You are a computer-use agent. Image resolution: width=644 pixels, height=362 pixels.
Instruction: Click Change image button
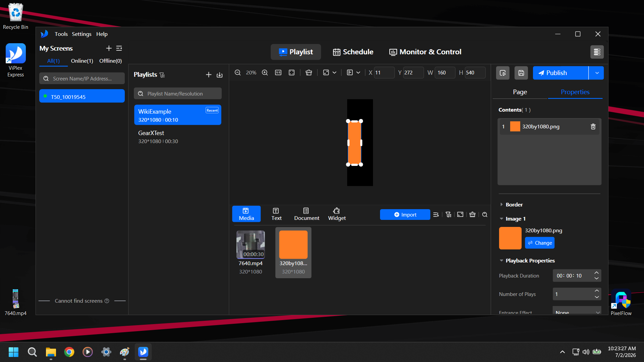pos(539,243)
